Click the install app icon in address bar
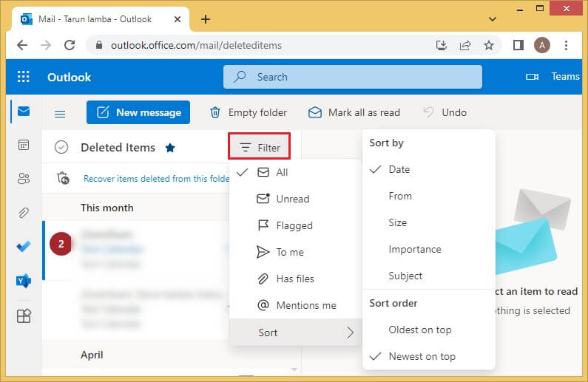Viewport: 588px width, 382px height. point(442,45)
